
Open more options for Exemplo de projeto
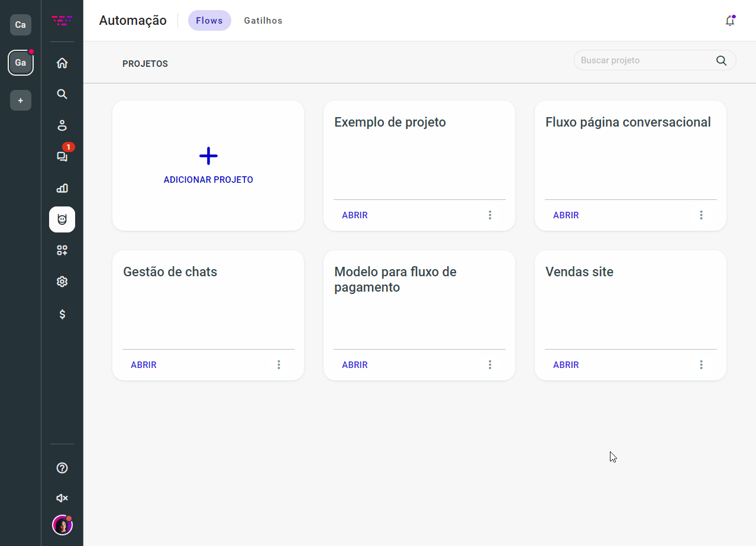pos(490,215)
